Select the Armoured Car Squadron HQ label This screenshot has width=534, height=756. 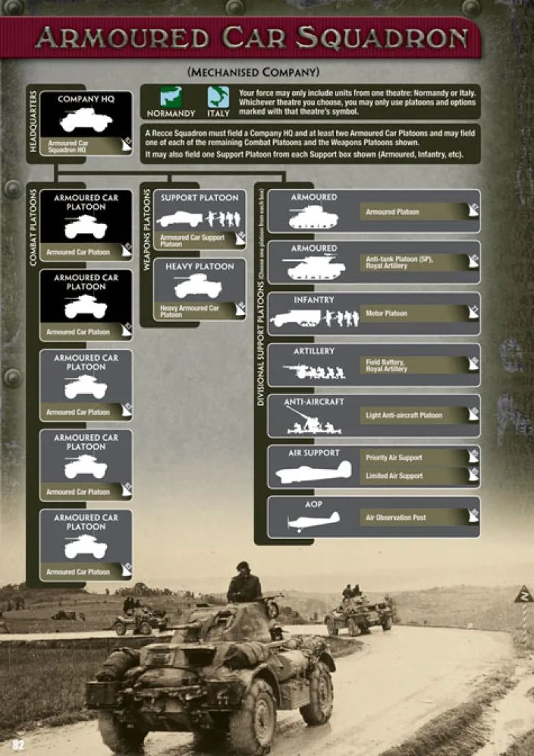[68, 147]
